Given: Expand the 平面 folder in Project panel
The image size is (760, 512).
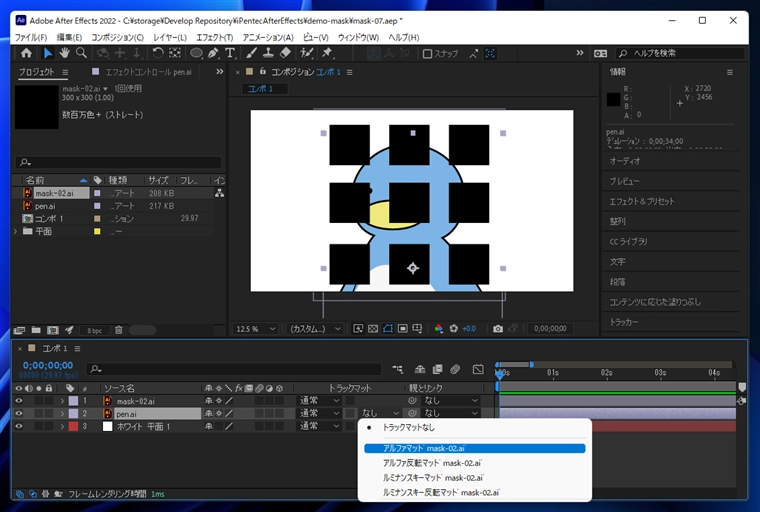Looking at the screenshot, I should tap(16, 231).
